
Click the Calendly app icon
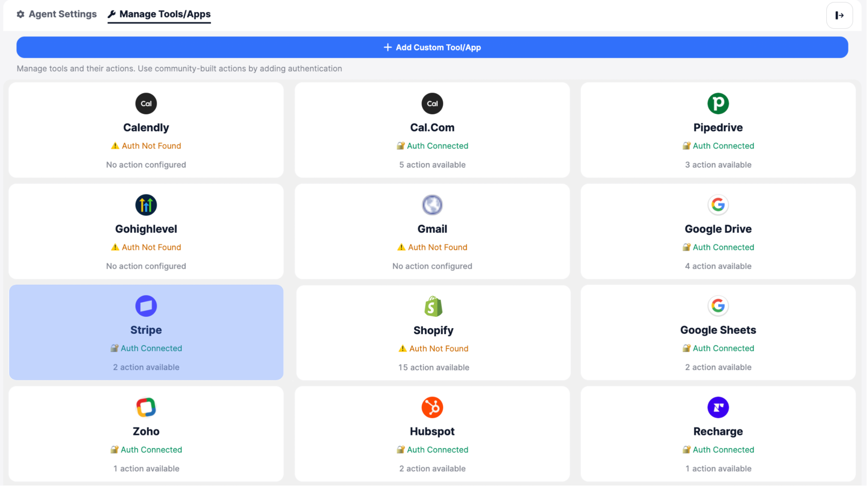pyautogui.click(x=146, y=103)
